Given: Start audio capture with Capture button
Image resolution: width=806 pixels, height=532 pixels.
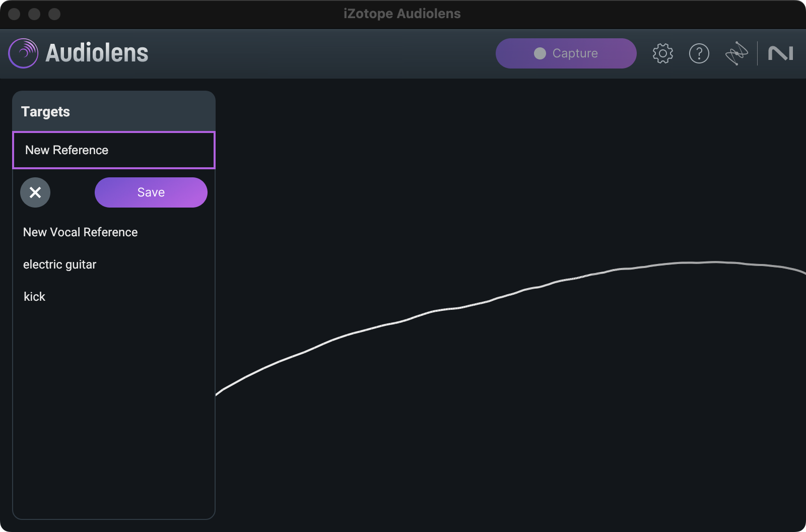Looking at the screenshot, I should click(566, 53).
